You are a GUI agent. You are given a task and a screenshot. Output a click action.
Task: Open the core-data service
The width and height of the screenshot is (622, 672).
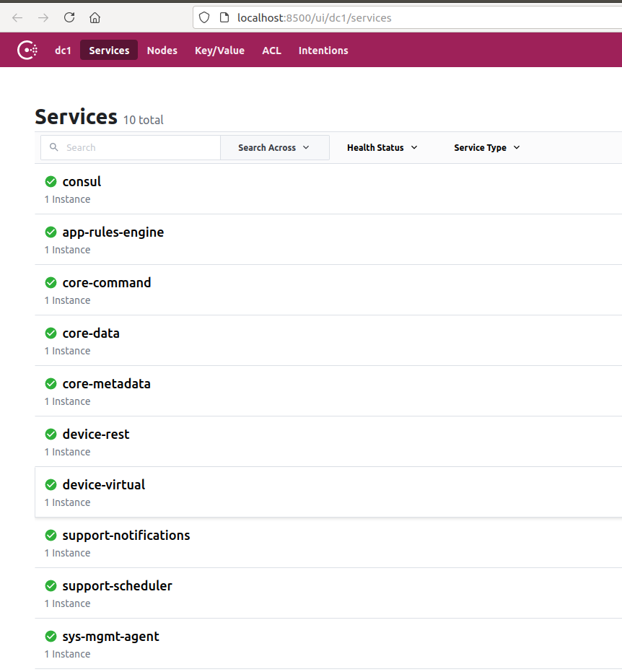coord(91,333)
